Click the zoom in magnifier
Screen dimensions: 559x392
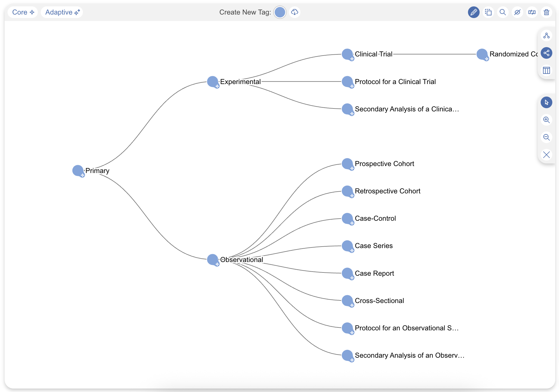(546, 120)
